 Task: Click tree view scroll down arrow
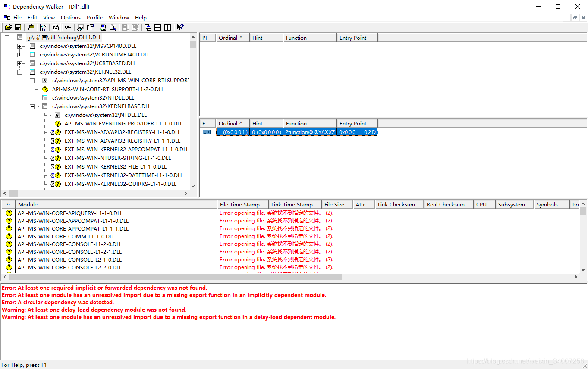pos(193,186)
